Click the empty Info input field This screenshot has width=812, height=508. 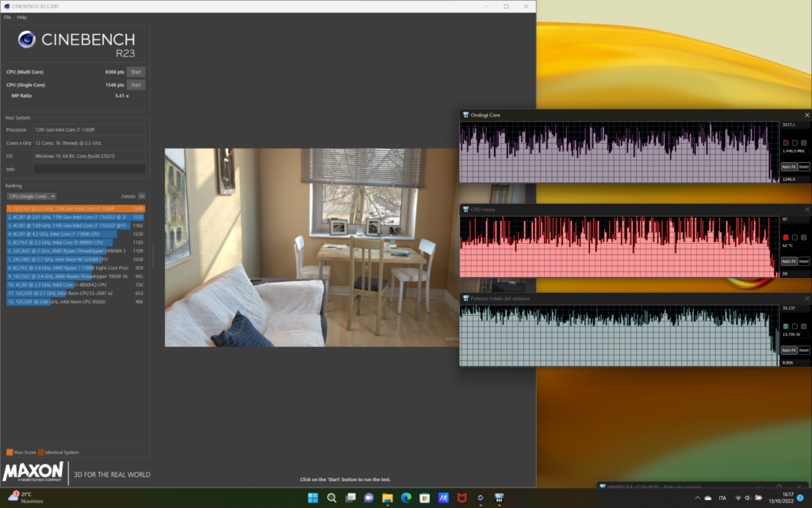(x=89, y=169)
